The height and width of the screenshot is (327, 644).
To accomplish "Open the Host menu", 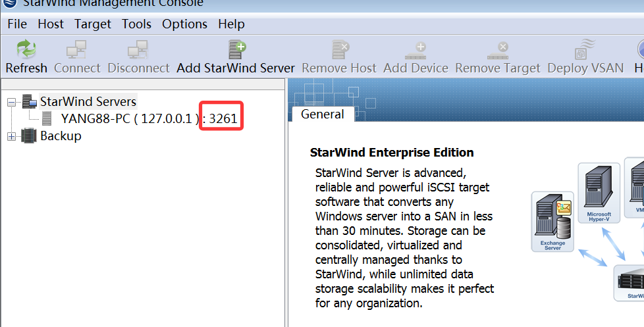I will pyautogui.click(x=51, y=24).
